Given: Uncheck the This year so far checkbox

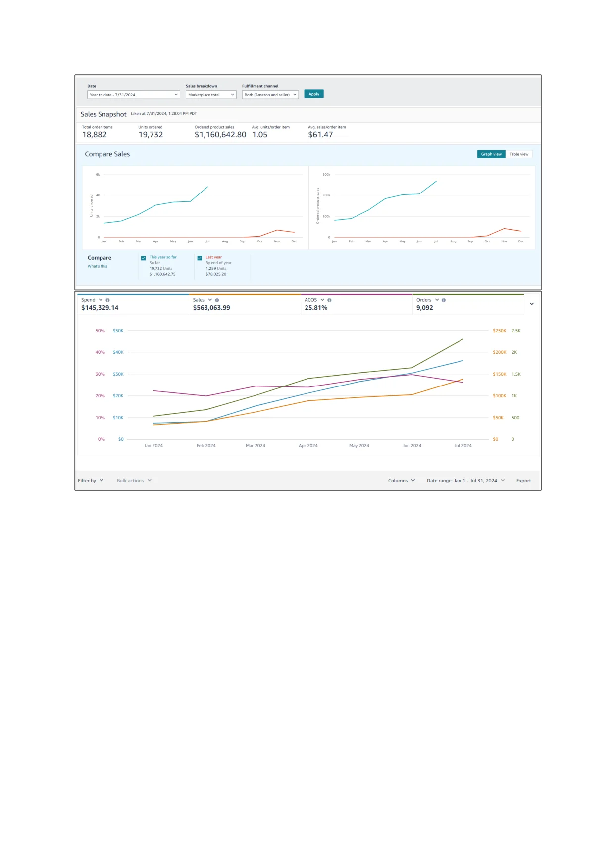Looking at the screenshot, I should click(144, 258).
